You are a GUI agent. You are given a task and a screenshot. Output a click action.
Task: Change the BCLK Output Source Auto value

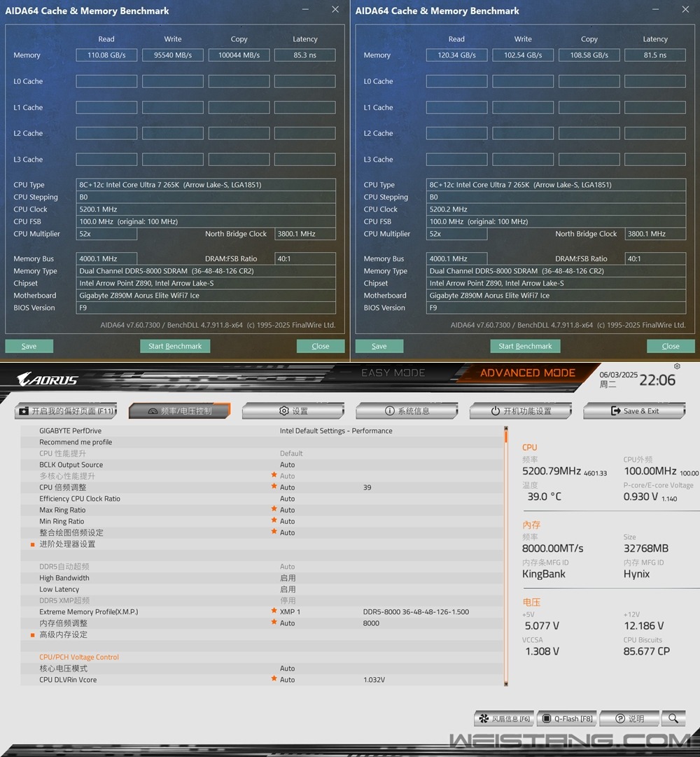click(x=287, y=465)
